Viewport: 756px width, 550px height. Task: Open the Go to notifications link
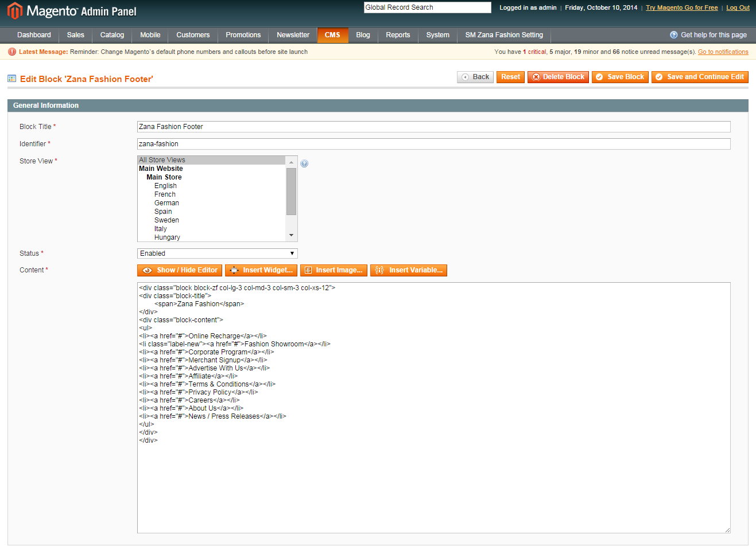[723, 52]
